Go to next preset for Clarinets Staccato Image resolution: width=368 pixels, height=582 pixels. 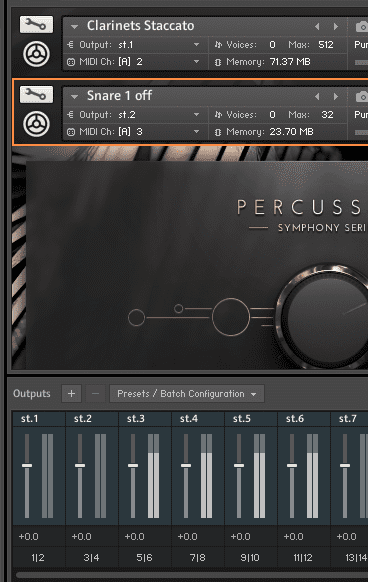tap(336, 26)
